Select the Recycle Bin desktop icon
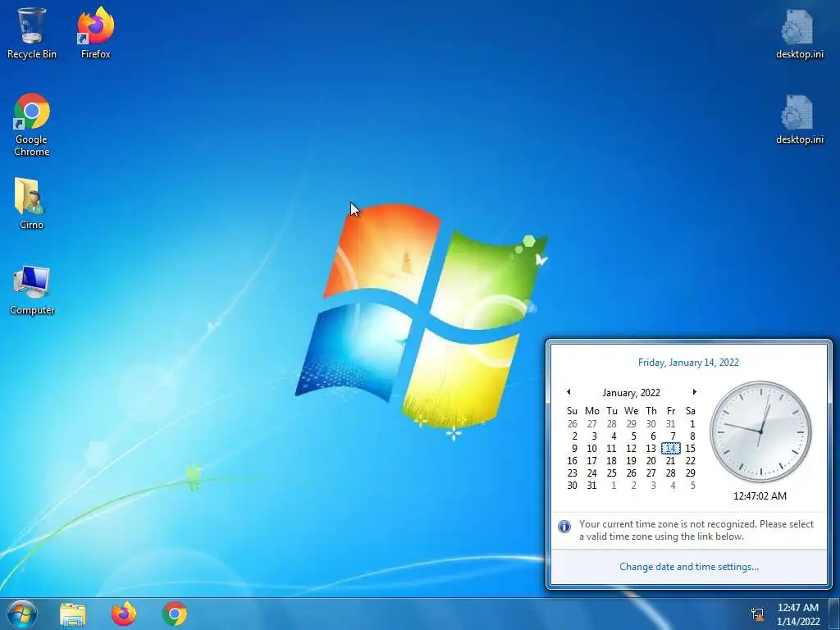840x630 pixels. 31,32
